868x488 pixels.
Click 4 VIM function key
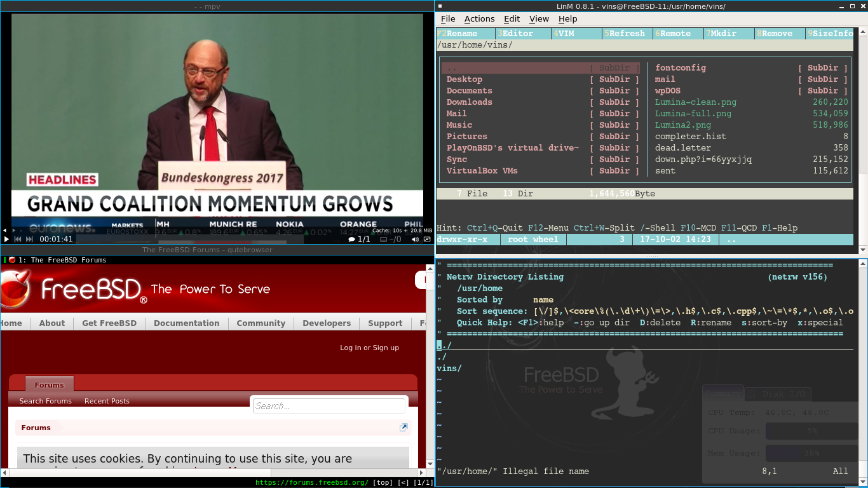coord(576,34)
